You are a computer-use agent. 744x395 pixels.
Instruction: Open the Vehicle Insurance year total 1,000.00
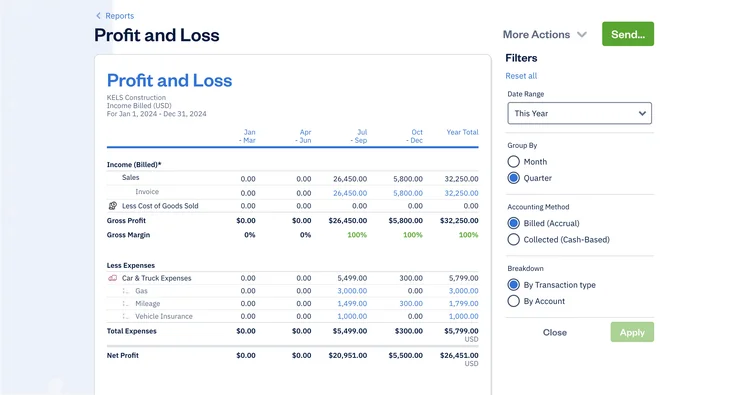464,316
